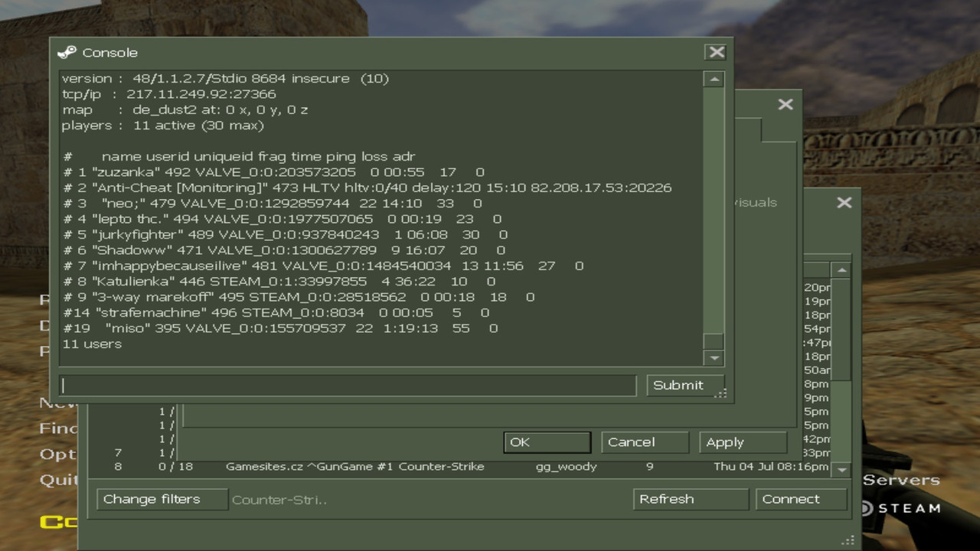Image resolution: width=980 pixels, height=551 pixels.
Task: Click the version 48/1.1.2.7/Stdio line
Action: (x=225, y=78)
